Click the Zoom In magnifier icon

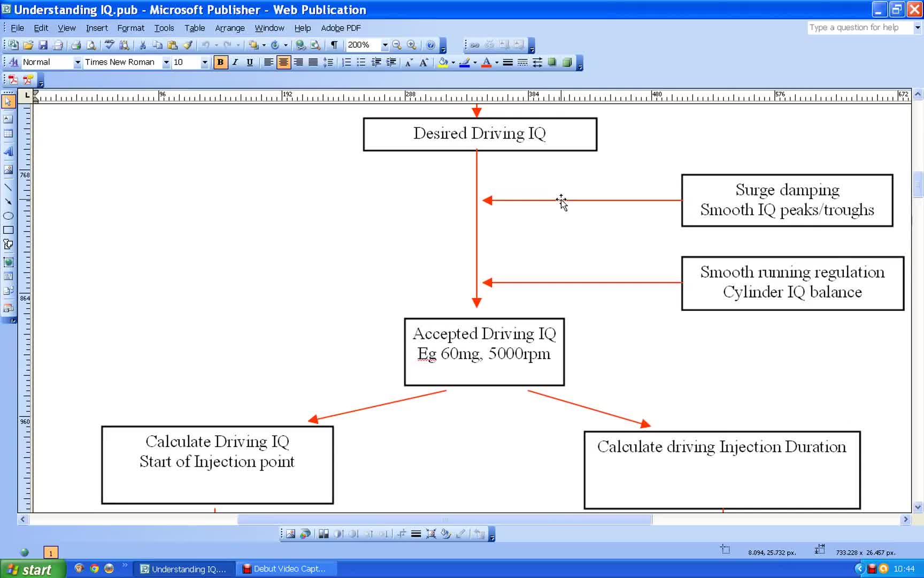click(x=411, y=45)
